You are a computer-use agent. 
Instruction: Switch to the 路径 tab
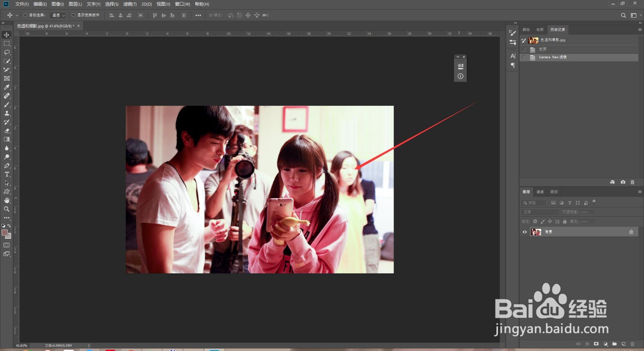[x=554, y=192]
